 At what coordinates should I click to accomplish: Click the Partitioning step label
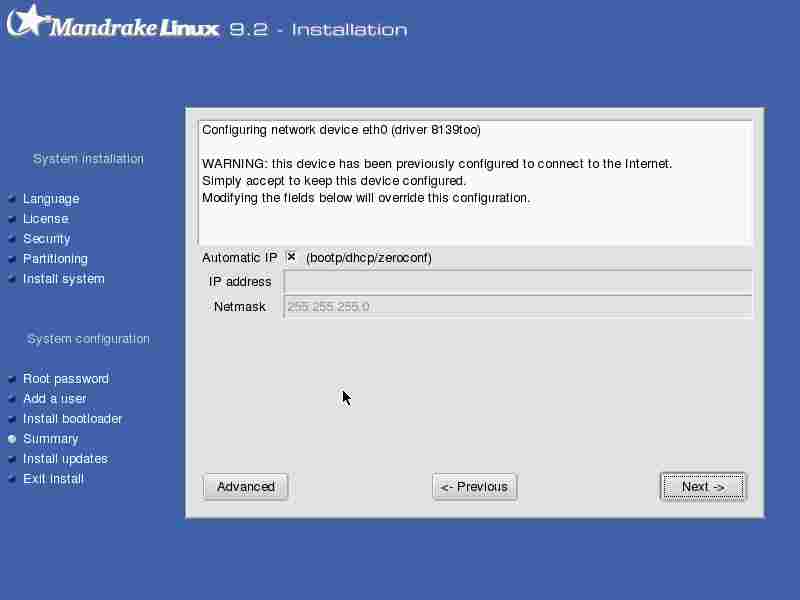pos(55,259)
